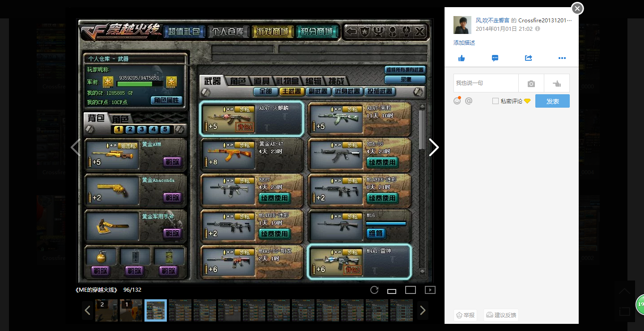Open the profile of 风,吹不走誓言
Image resolution: width=644 pixels, height=331 pixels.
(x=492, y=21)
